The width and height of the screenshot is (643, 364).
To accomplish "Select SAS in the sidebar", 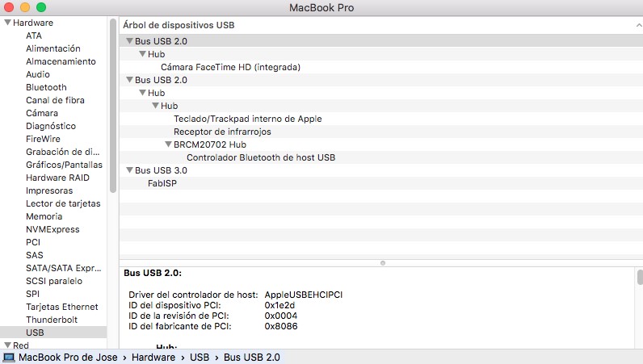I will click(x=35, y=255).
